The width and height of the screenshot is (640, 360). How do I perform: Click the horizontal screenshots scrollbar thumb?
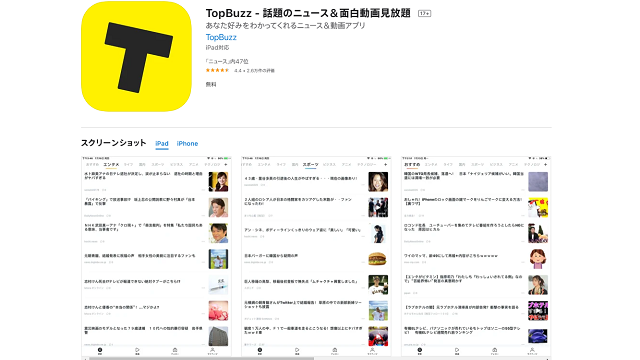coord(202,358)
